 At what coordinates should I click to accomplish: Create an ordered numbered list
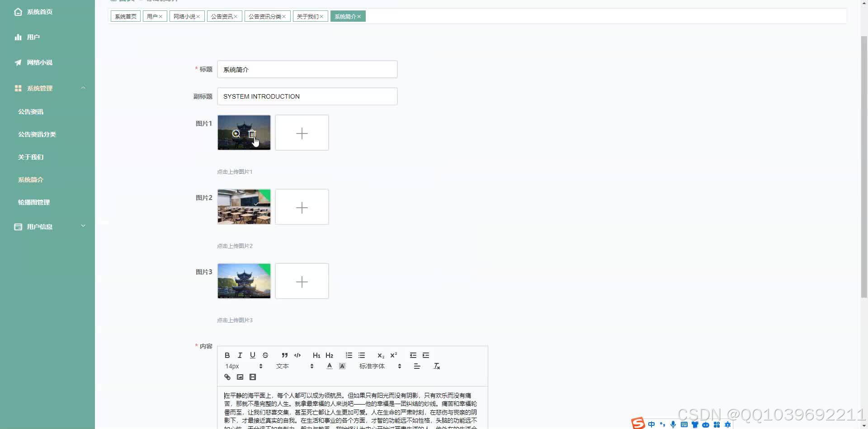pos(349,355)
